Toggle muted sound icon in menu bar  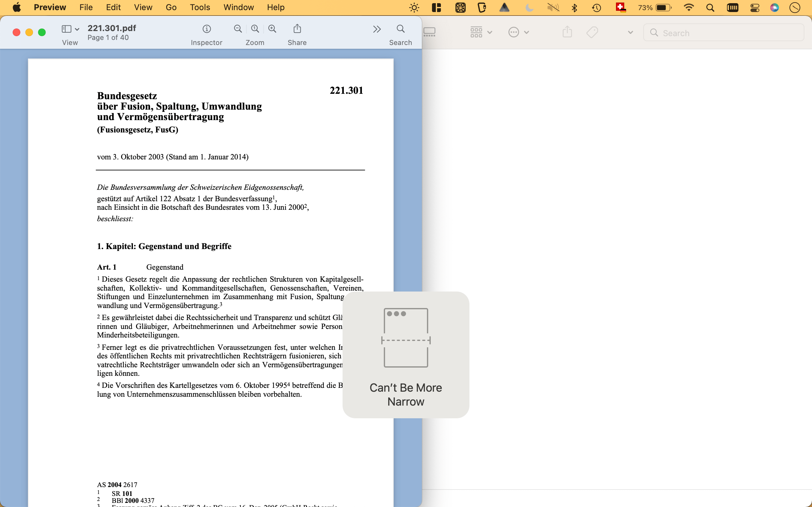(x=553, y=7)
